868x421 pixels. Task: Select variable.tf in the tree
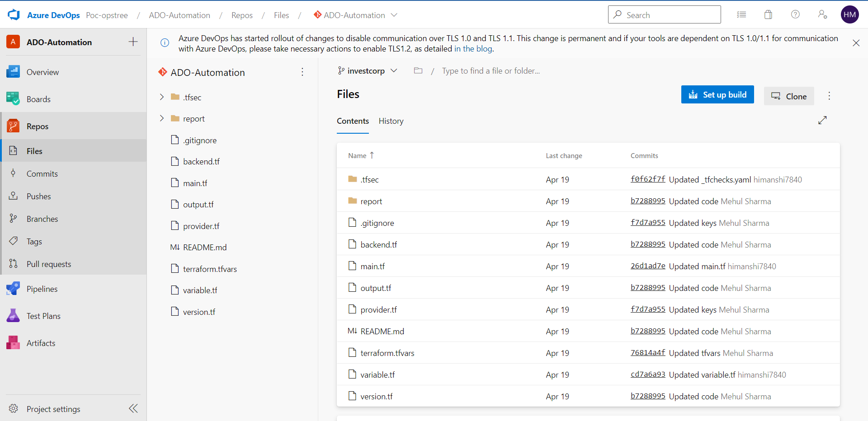coord(200,290)
